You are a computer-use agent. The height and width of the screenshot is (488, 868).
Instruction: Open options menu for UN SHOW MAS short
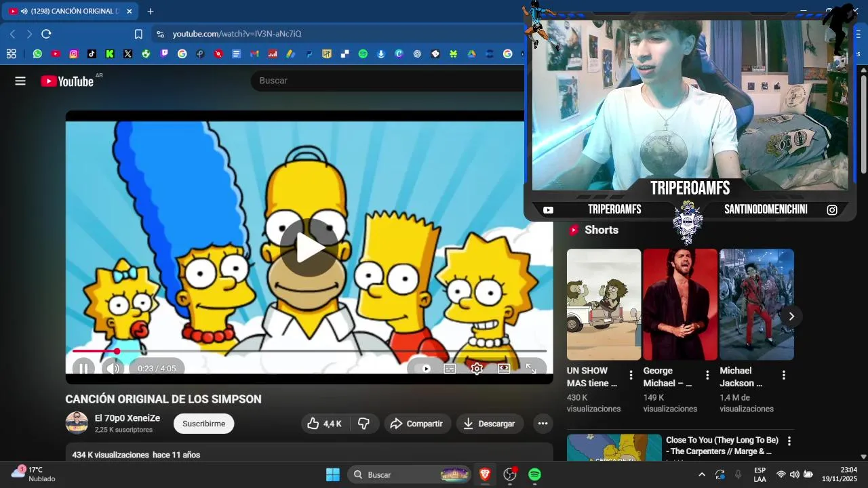point(631,375)
